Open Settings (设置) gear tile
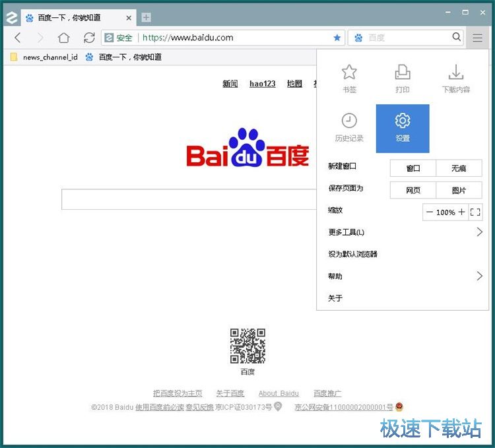 pyautogui.click(x=403, y=129)
